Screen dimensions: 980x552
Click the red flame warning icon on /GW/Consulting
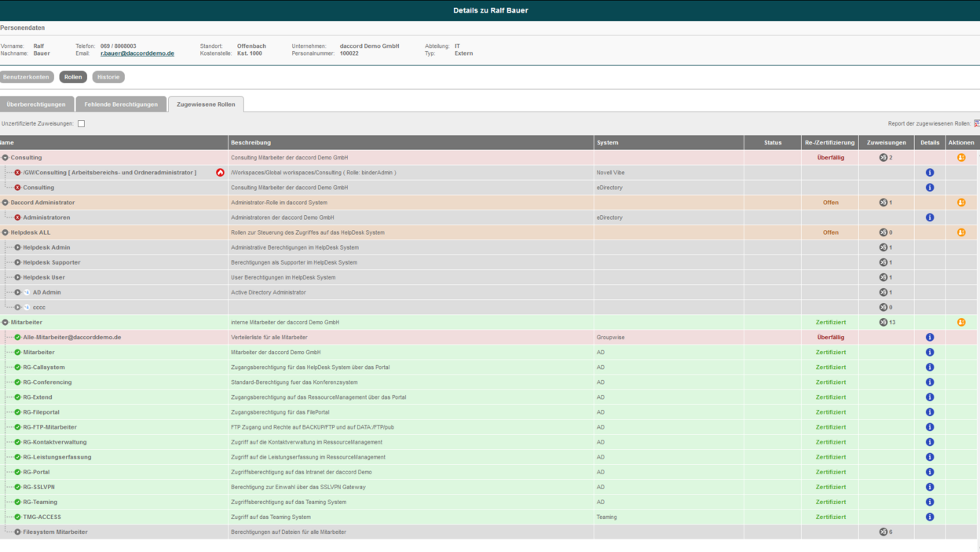(220, 173)
